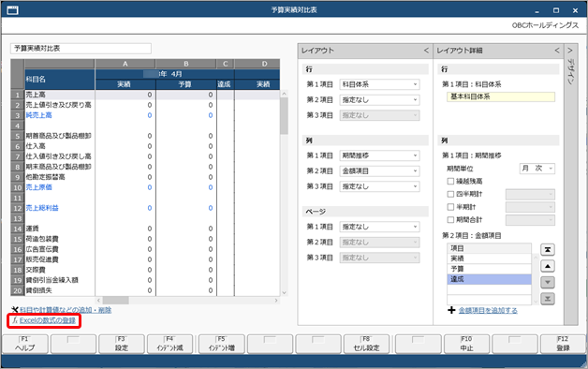Click the 貸倒損失 row name cell
The width and height of the screenshot is (588, 369).
point(60,290)
